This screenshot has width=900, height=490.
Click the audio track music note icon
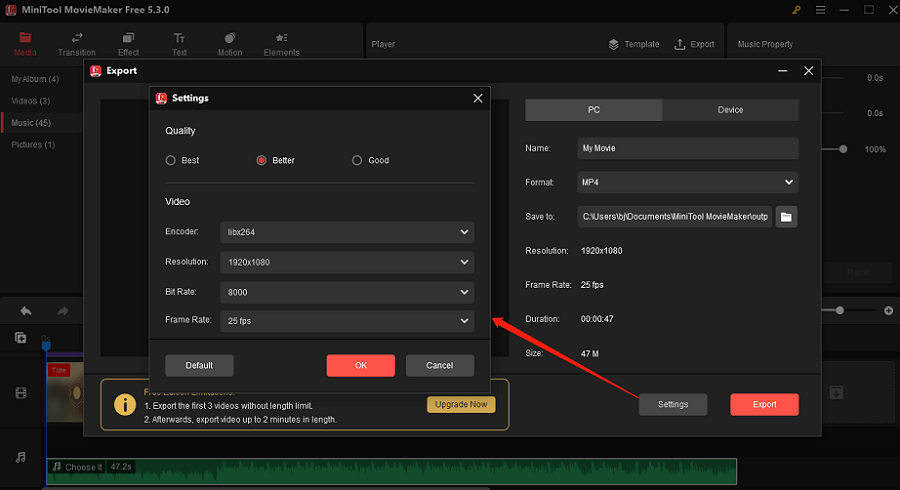pyautogui.click(x=21, y=457)
